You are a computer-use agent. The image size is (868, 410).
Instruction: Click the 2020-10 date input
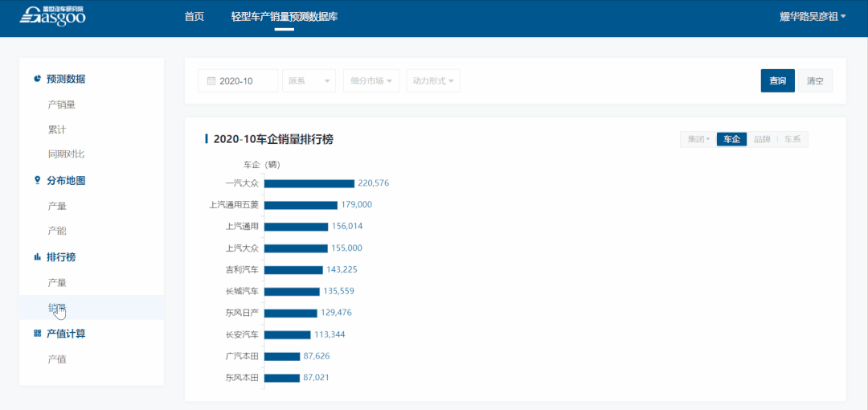point(238,81)
